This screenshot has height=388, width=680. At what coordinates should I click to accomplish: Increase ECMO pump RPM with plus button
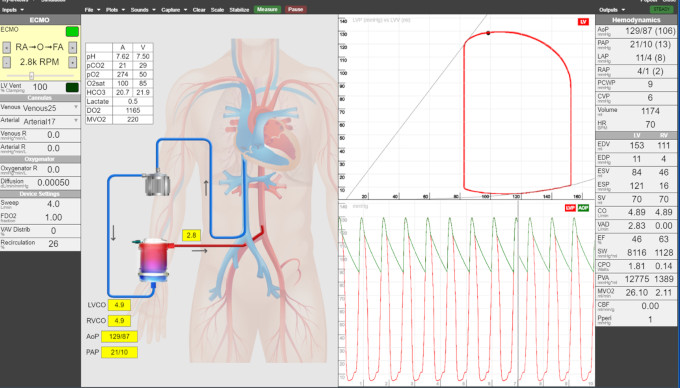[73, 62]
